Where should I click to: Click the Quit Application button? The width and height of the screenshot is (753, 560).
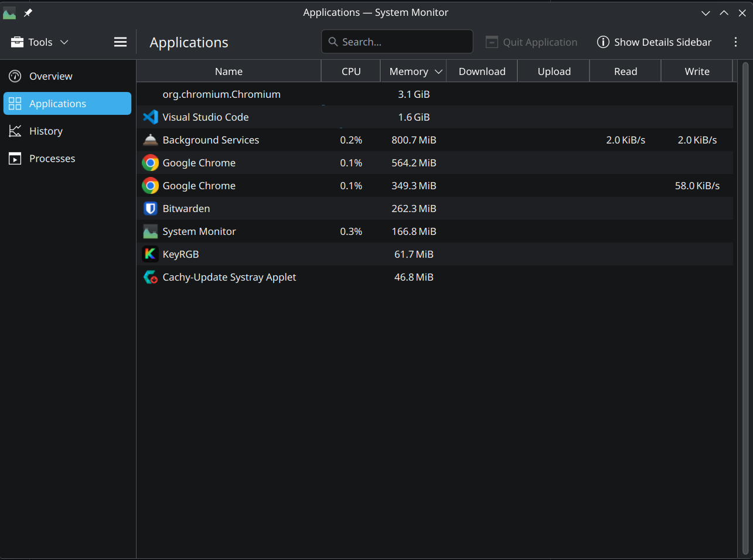pyautogui.click(x=531, y=42)
